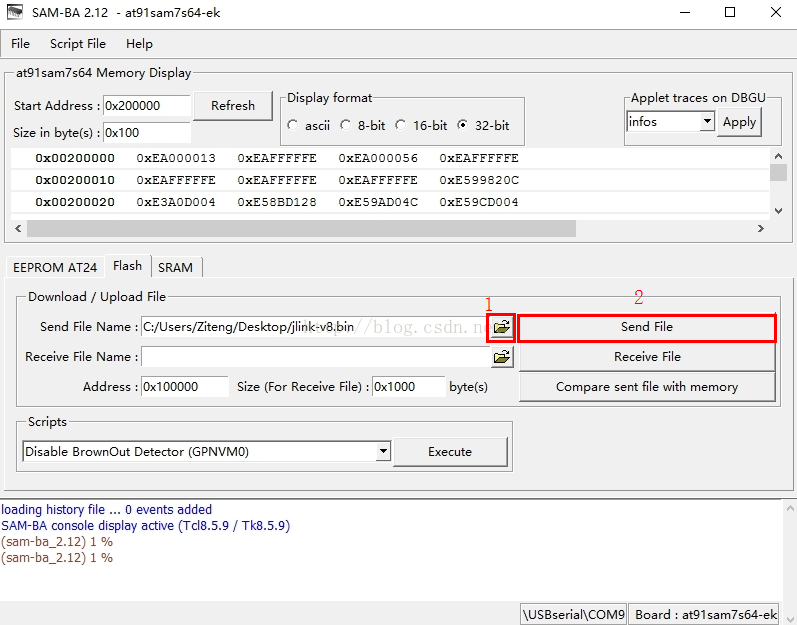Open the File menu

[20, 44]
